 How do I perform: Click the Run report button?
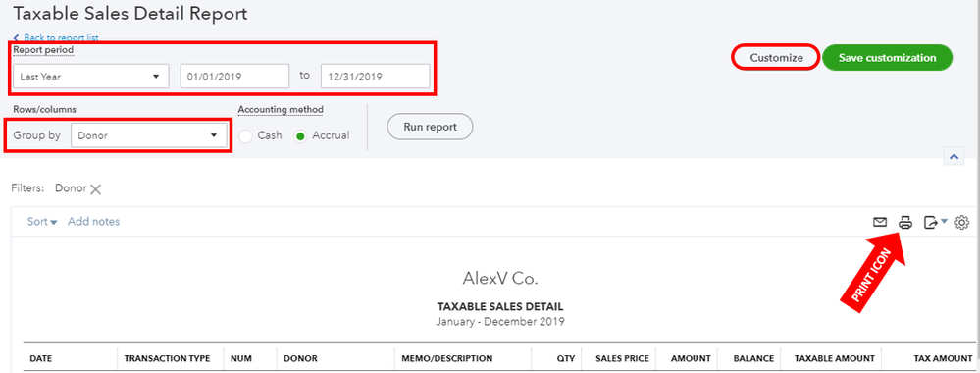coord(430,127)
